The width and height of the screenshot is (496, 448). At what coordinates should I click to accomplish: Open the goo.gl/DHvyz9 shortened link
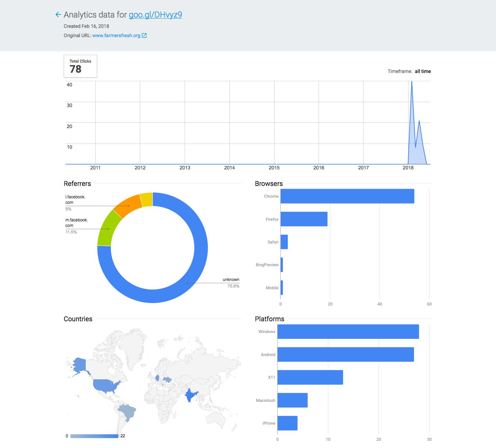(155, 15)
